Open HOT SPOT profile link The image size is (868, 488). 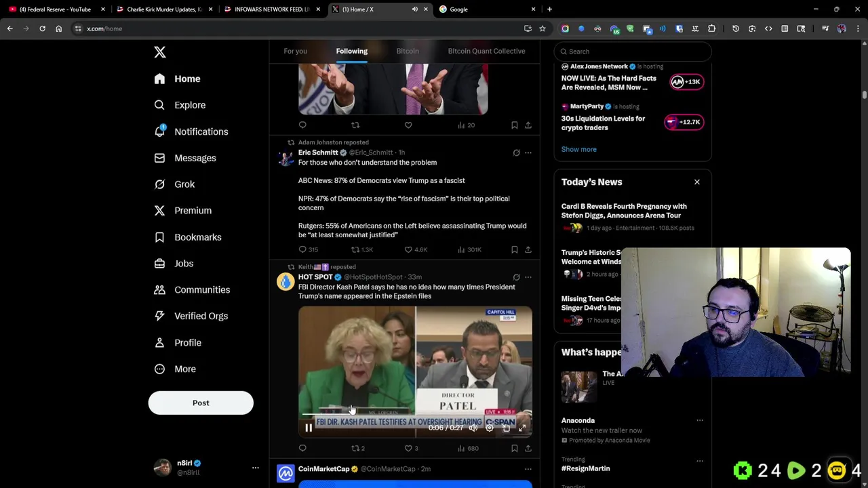[315, 277]
